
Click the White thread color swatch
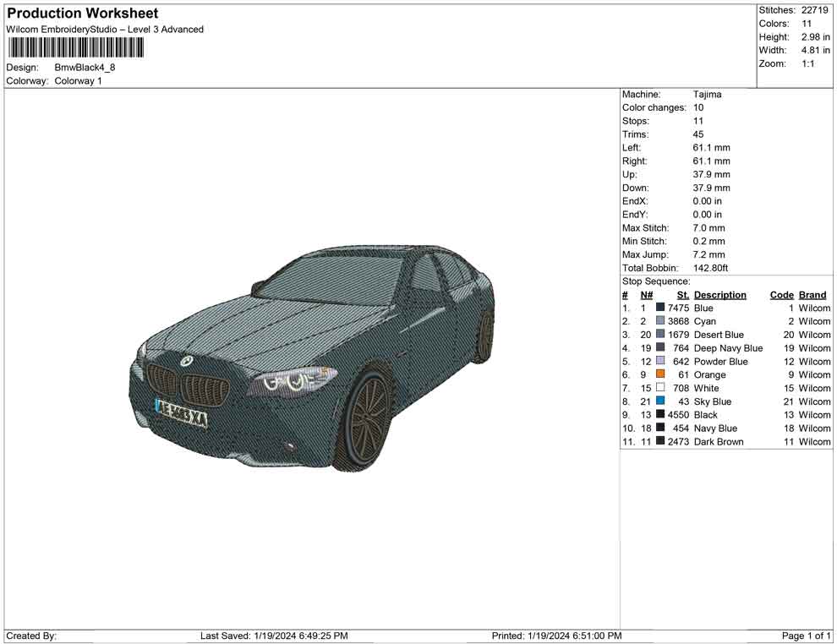[660, 387]
